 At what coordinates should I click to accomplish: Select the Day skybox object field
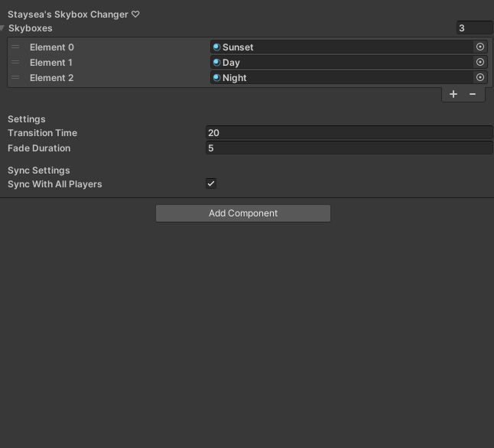tap(344, 62)
